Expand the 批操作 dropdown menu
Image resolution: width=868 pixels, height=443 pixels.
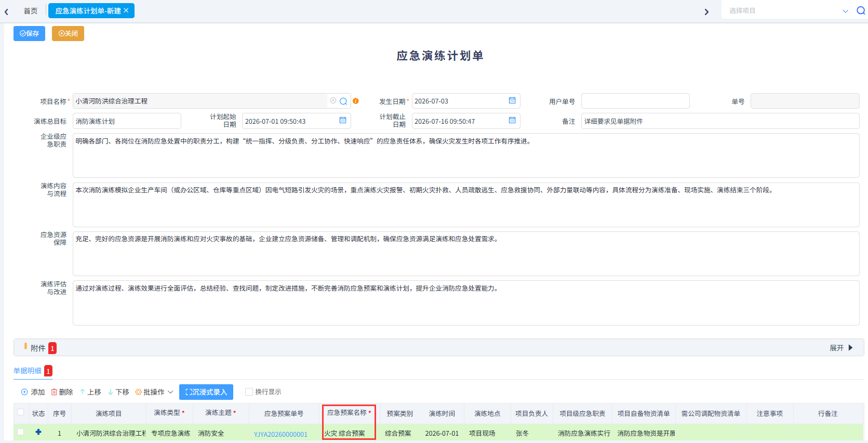click(154, 392)
